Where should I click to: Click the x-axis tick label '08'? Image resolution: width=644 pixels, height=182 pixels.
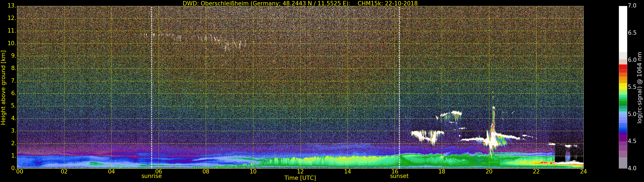click(206, 172)
